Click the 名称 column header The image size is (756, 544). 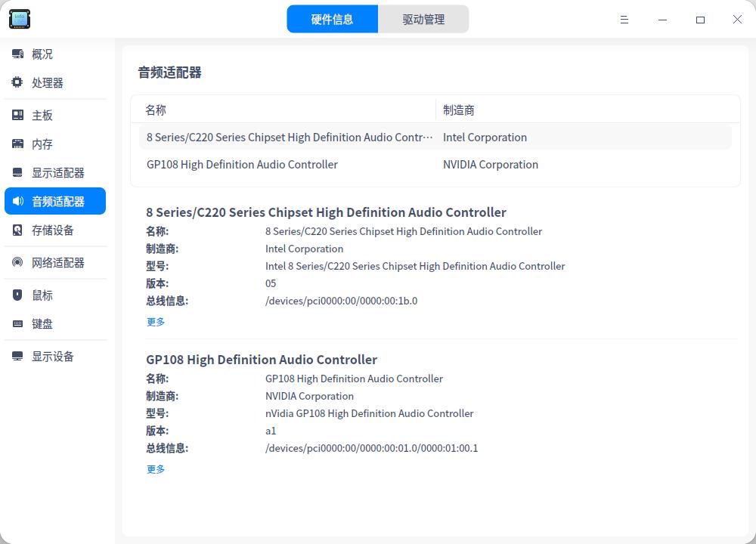point(155,110)
